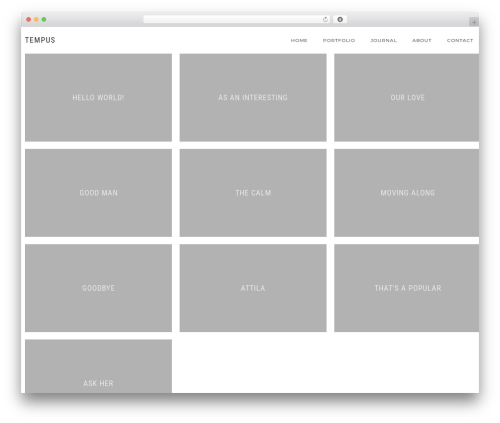Open the OUR LOVE post tile
Image resolution: width=500 pixels, height=423 pixels.
pos(407,98)
